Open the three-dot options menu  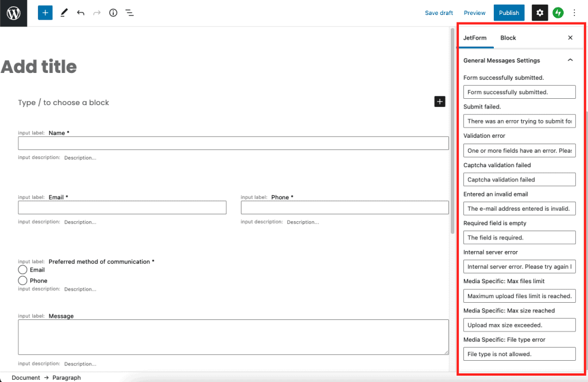[x=574, y=13]
